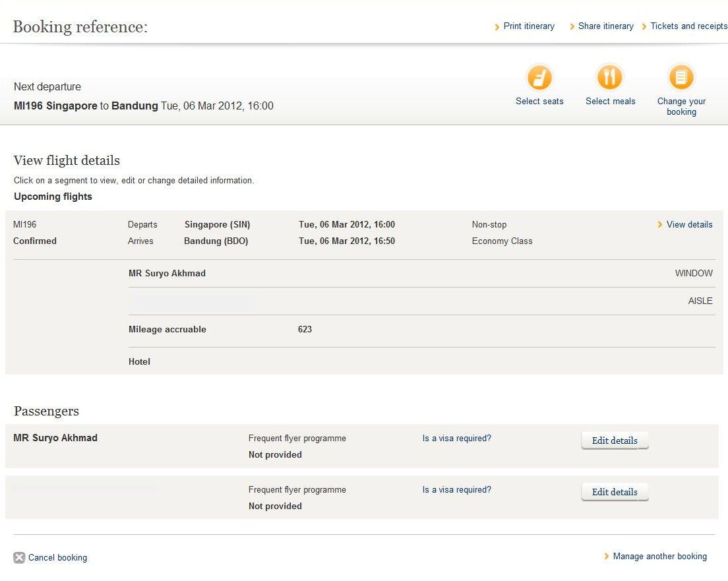Click the Change your booking icon
728x581 pixels.
[x=681, y=78]
